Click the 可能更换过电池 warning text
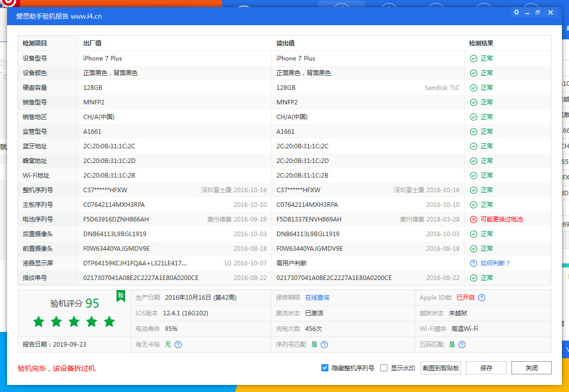The image size is (569, 392). pyautogui.click(x=502, y=219)
